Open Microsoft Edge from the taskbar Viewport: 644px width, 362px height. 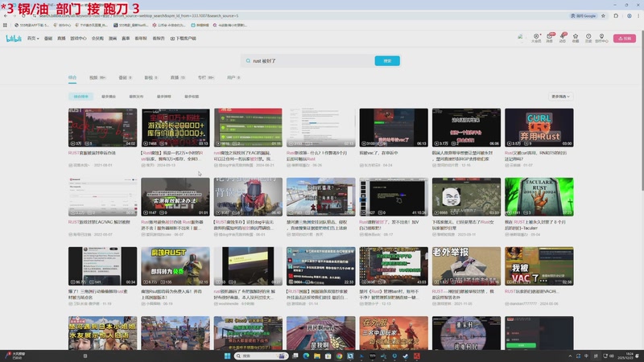[x=306, y=356]
